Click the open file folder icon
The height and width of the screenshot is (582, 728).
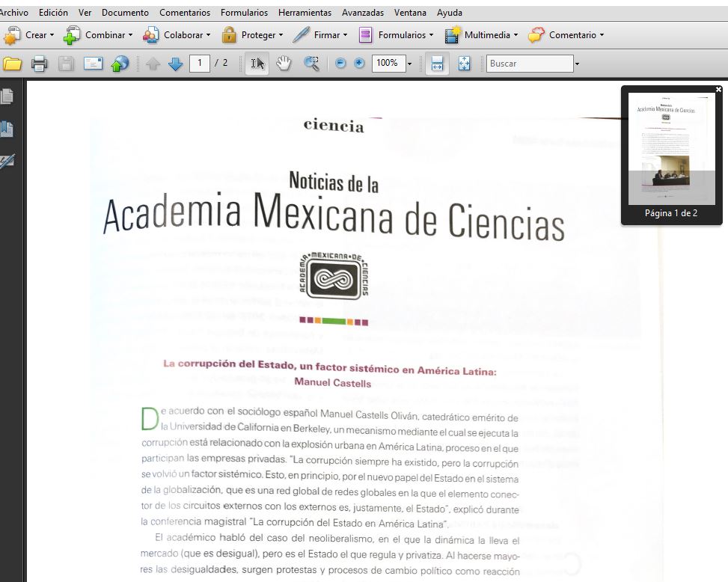click(13, 63)
